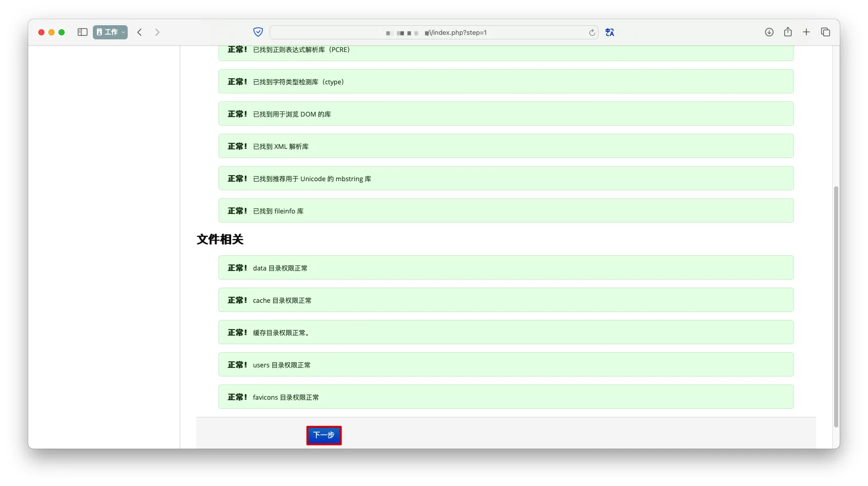Open a new tab with plus
The width and height of the screenshot is (868, 486).
click(x=806, y=32)
